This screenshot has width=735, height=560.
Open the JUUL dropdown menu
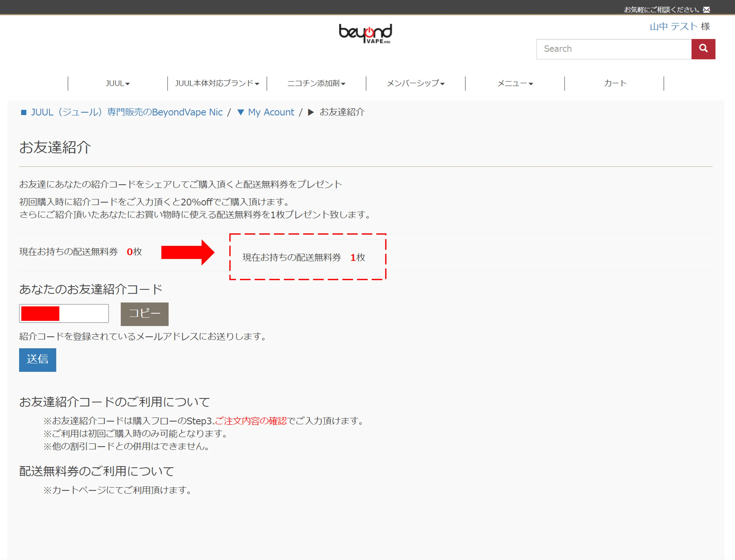pos(118,84)
